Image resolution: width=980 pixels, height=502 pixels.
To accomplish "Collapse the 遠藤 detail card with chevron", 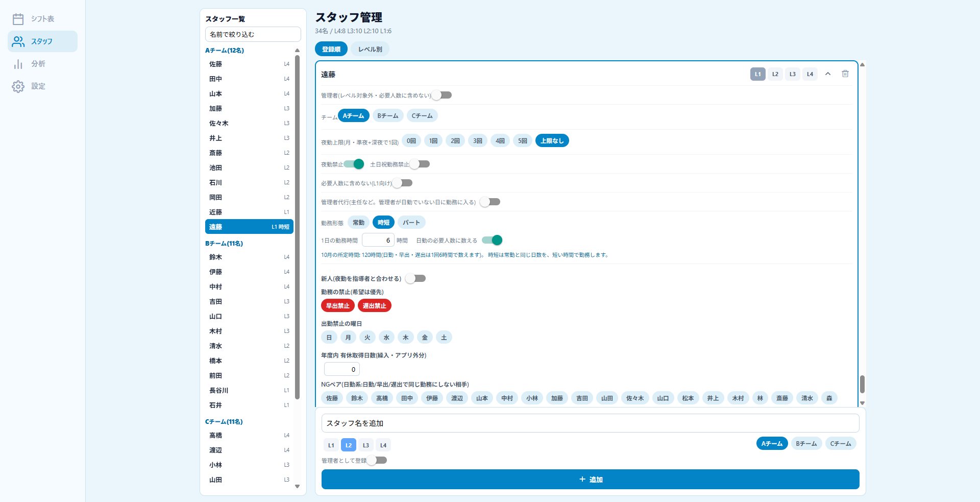I will tap(828, 74).
